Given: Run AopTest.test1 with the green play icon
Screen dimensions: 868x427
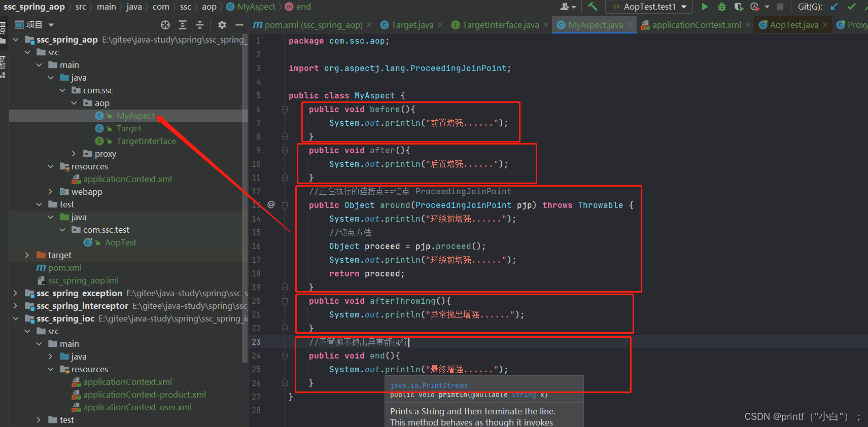Looking at the screenshot, I should tap(705, 7).
